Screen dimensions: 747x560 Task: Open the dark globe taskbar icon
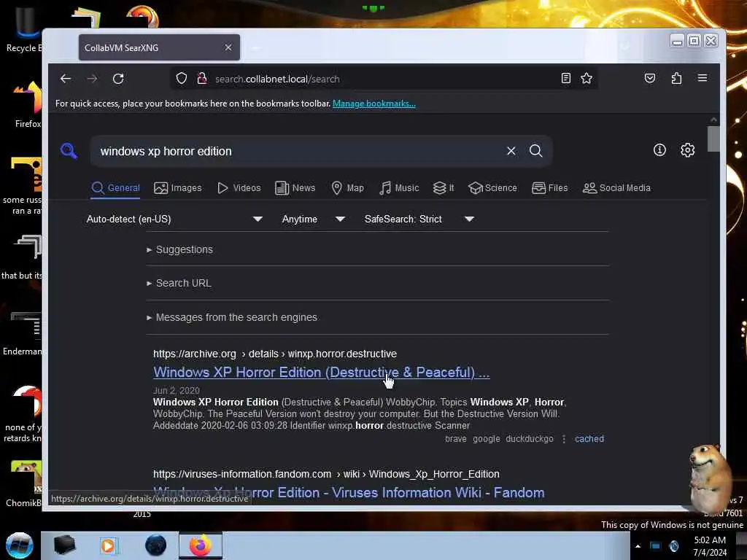pos(156,545)
